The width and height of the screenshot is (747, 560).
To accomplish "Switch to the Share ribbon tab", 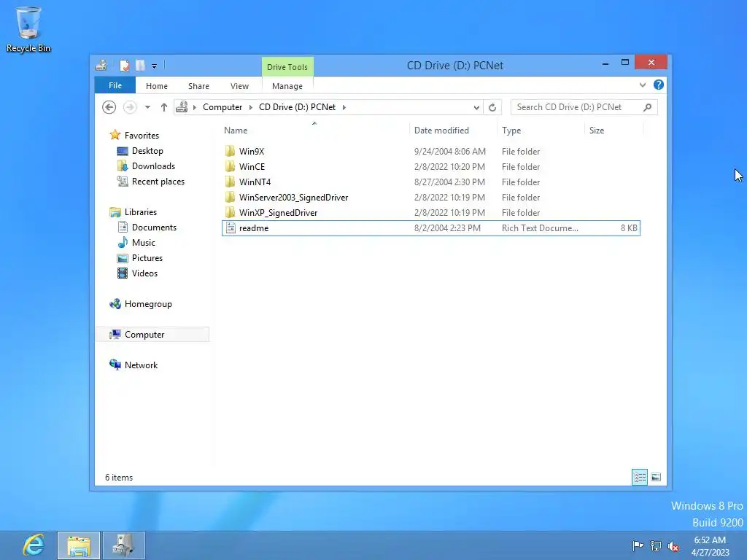I will point(198,86).
